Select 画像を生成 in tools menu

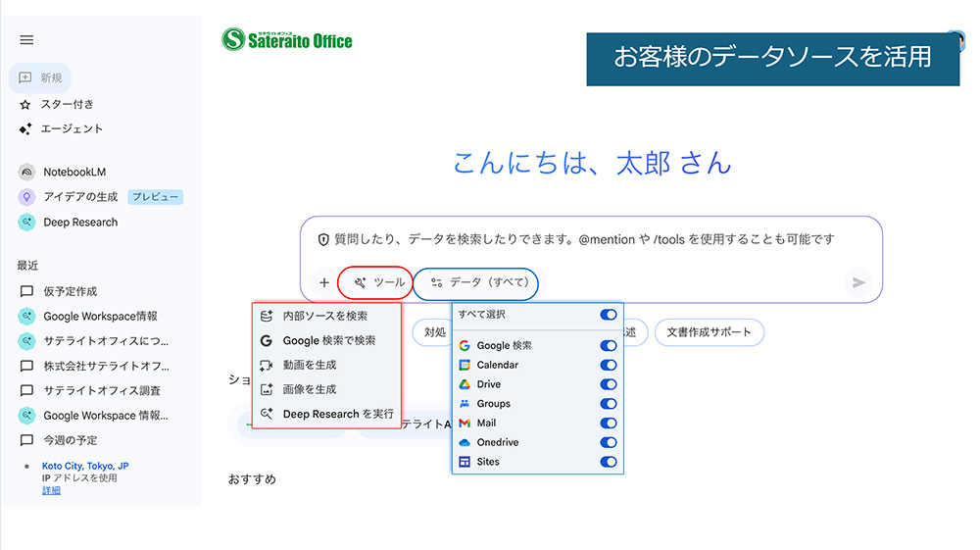[309, 389]
